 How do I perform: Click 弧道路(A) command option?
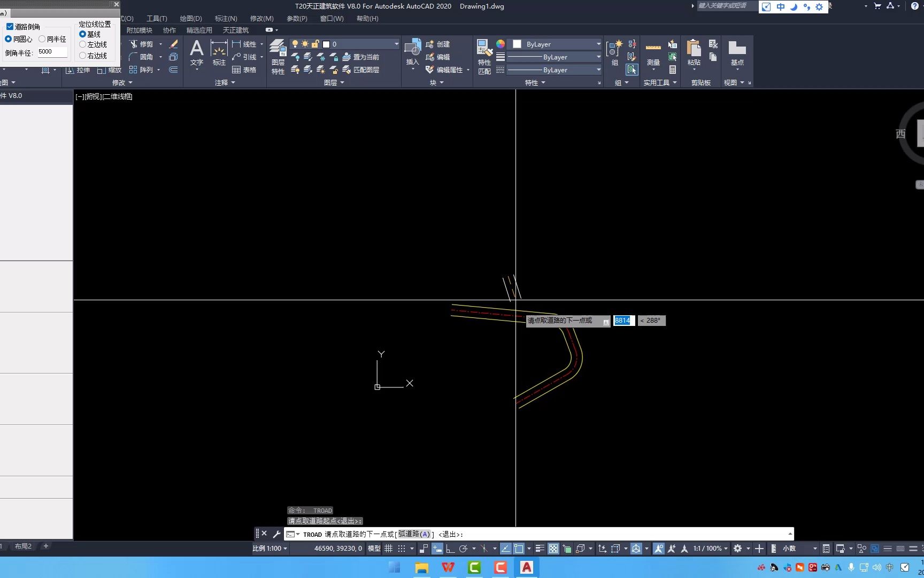click(414, 534)
